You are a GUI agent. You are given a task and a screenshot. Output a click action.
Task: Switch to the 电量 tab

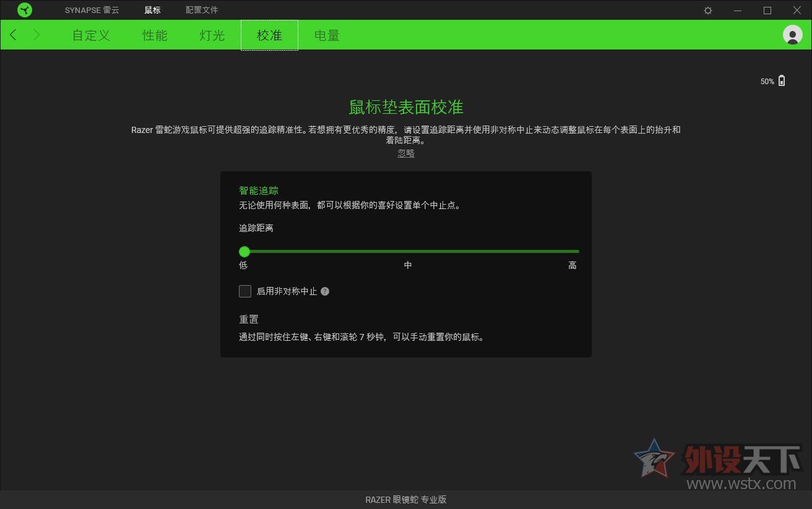(327, 35)
